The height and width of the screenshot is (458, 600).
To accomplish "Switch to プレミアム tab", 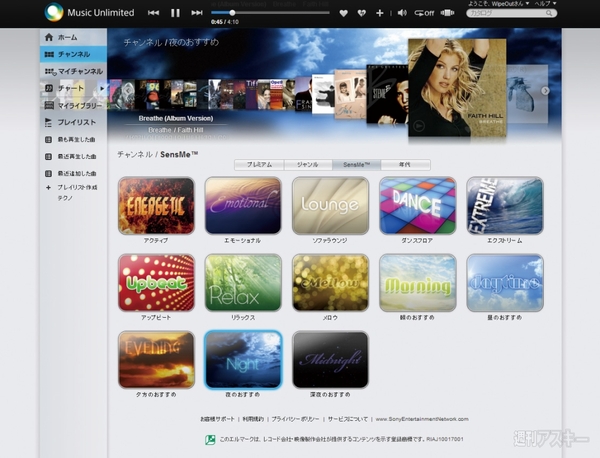I will click(x=259, y=165).
